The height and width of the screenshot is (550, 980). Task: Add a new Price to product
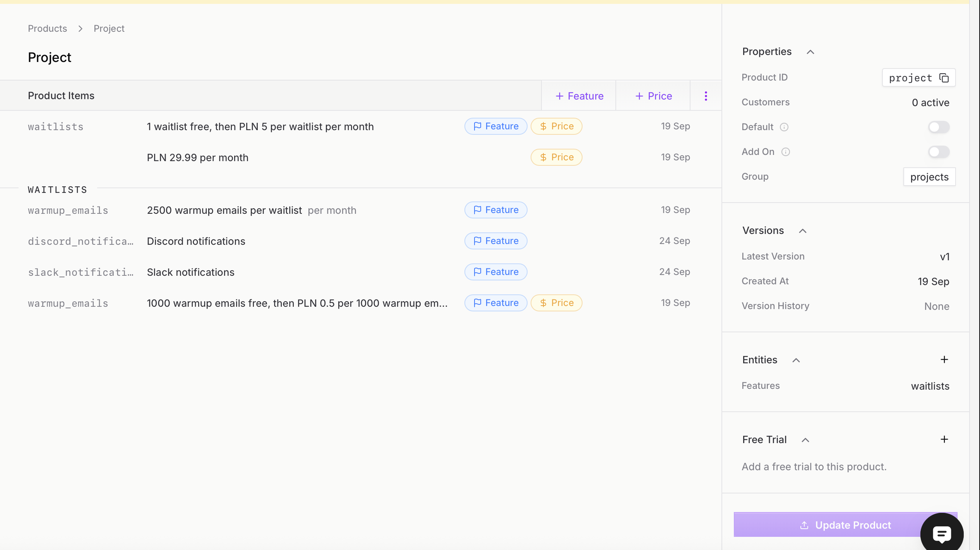tap(653, 96)
